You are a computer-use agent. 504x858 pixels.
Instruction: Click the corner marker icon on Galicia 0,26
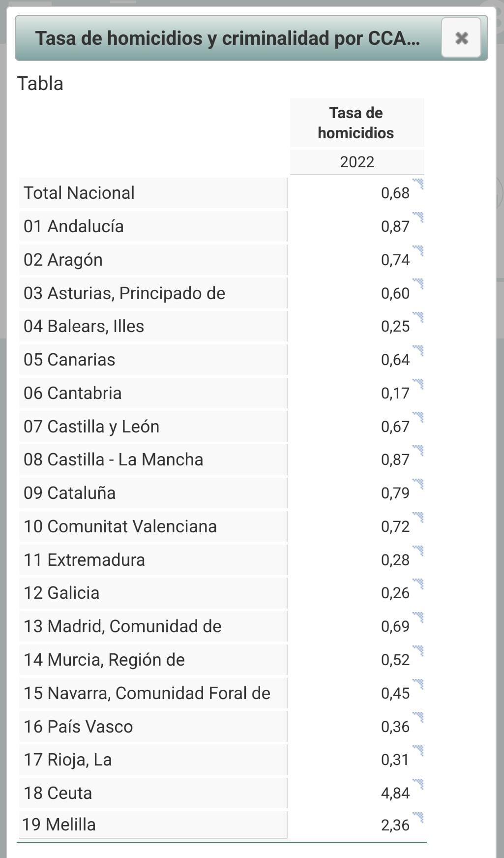(x=418, y=584)
